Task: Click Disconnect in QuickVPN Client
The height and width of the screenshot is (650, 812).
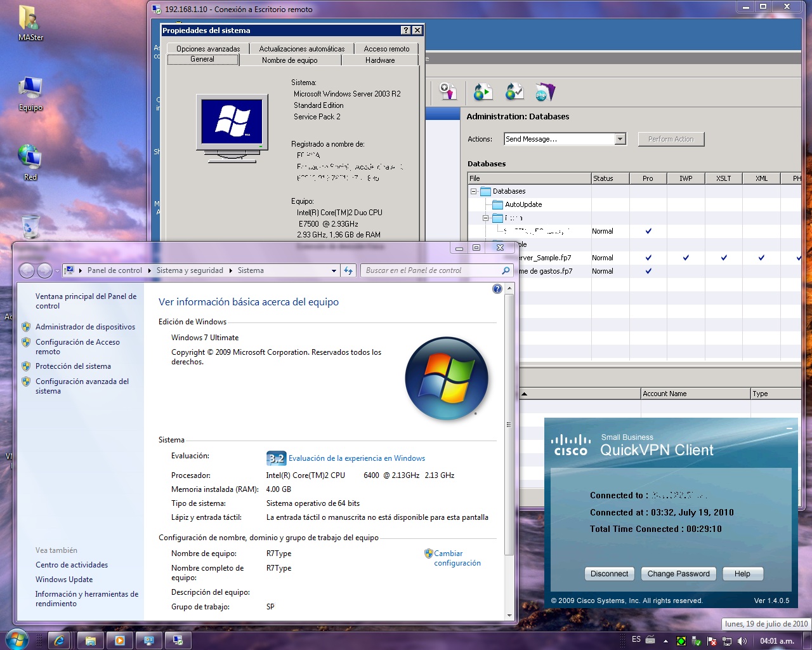Action: 609,574
